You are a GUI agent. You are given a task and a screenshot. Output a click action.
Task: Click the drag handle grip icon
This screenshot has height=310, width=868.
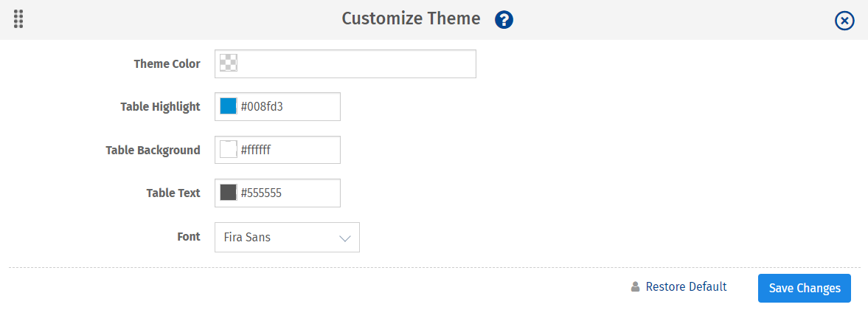coord(18,19)
